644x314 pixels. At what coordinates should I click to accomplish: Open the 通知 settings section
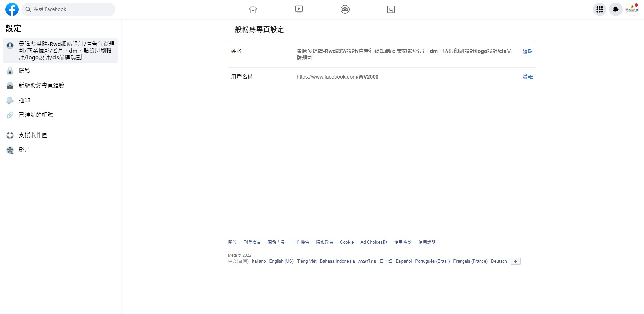(x=60, y=100)
